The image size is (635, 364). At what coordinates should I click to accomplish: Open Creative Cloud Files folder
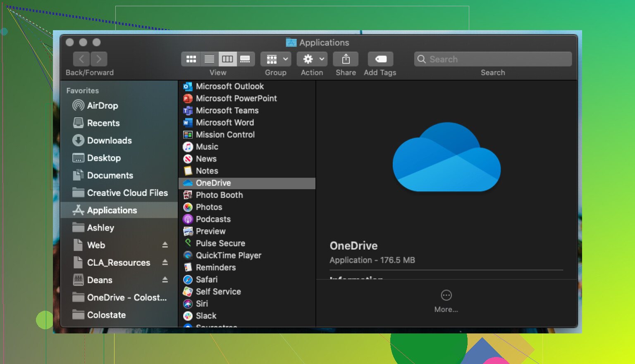tap(127, 193)
